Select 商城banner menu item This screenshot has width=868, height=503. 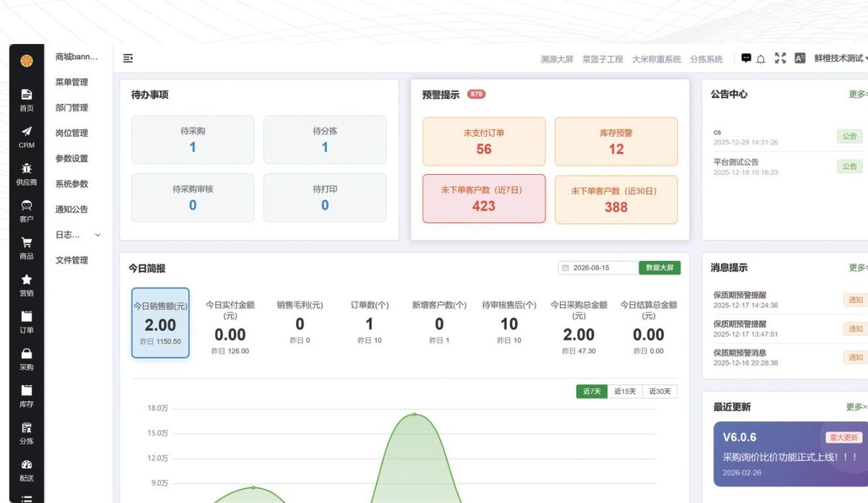pos(77,56)
